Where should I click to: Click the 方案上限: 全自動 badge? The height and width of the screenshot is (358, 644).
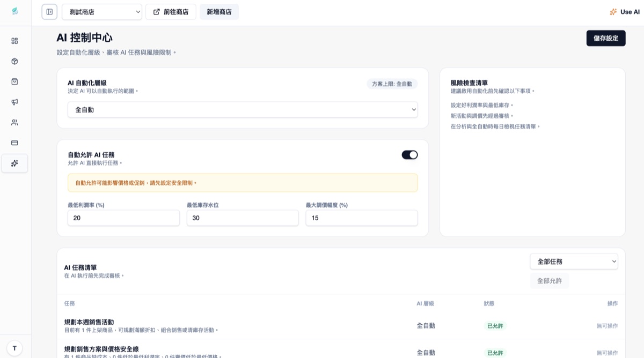[392, 84]
